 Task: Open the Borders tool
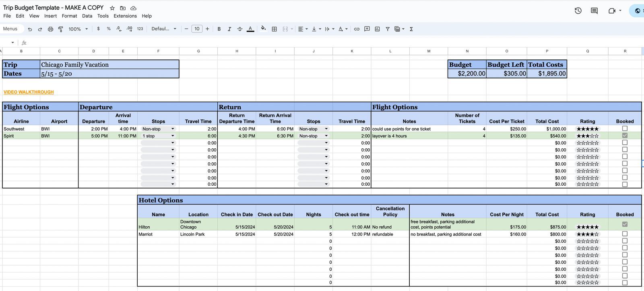tap(275, 29)
